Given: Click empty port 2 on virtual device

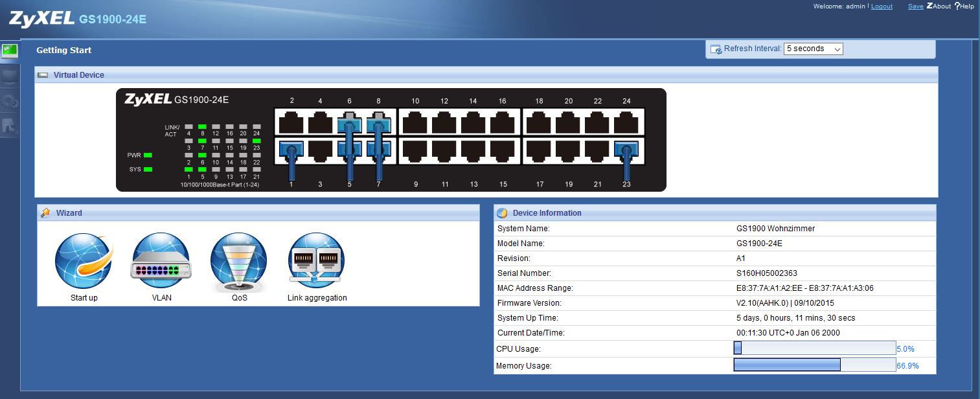Looking at the screenshot, I should (291, 122).
